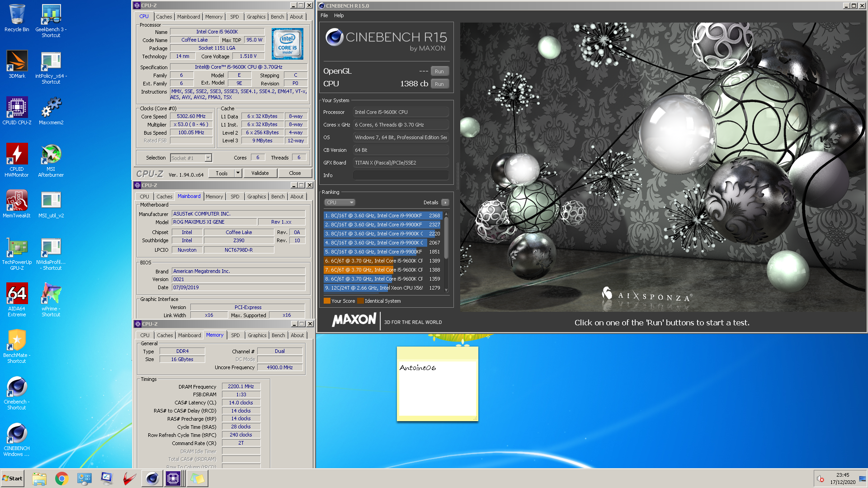Image resolution: width=868 pixels, height=488 pixels.
Task: Run the CPU test in Cinebench
Action: pyautogui.click(x=439, y=84)
